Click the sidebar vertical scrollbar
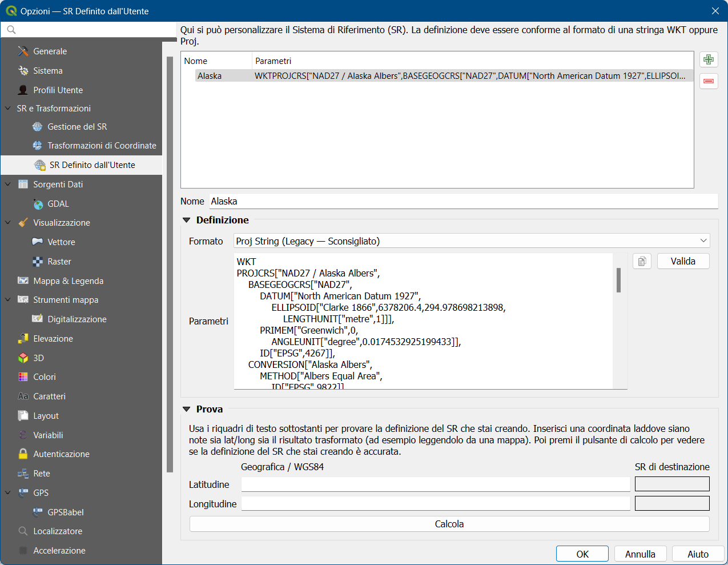728x565 pixels. (x=170, y=265)
